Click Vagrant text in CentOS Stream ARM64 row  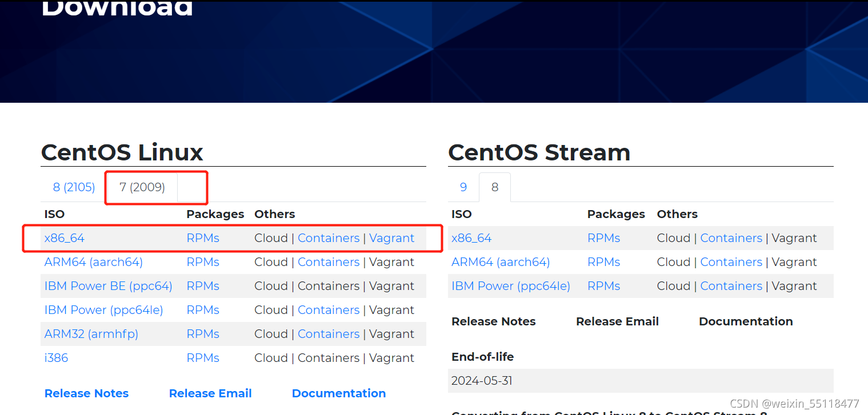pos(794,262)
